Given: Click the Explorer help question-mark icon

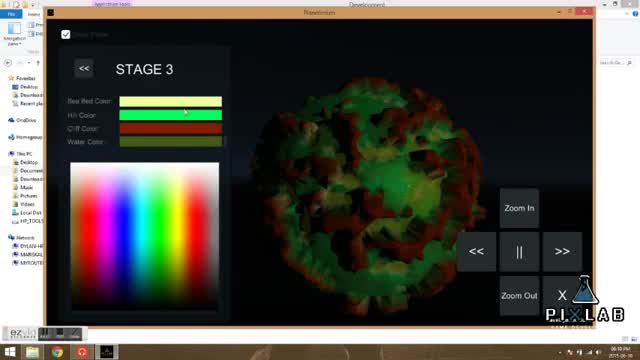Looking at the screenshot, I should [x=635, y=13].
